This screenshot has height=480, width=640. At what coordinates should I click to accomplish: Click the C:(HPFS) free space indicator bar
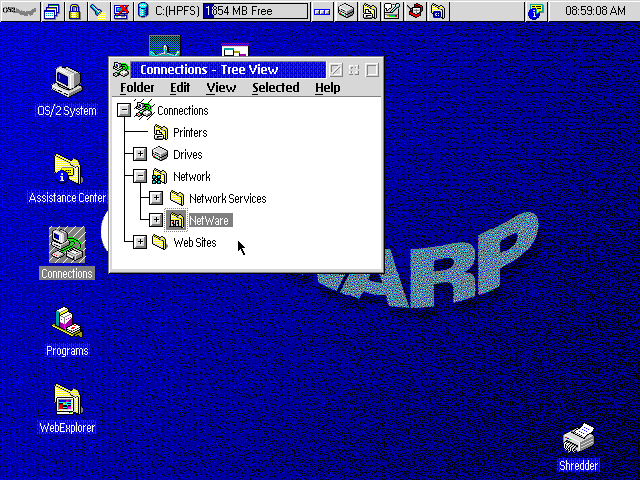tap(256, 11)
